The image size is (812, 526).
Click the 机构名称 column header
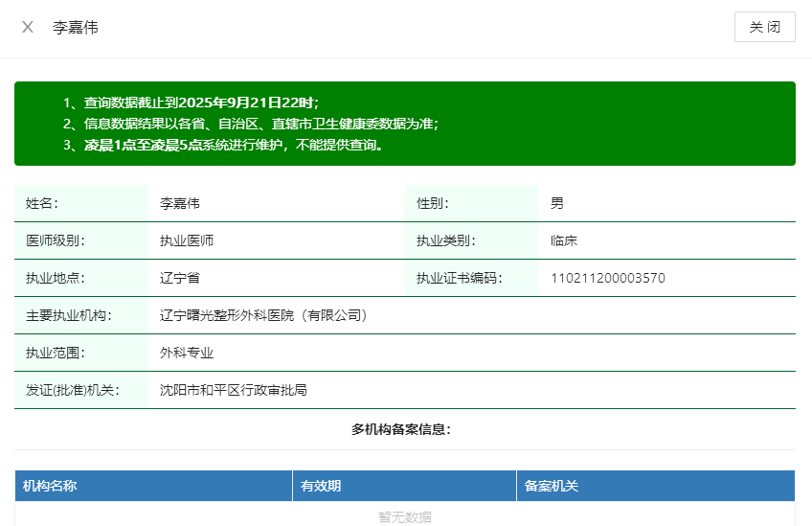[50, 486]
